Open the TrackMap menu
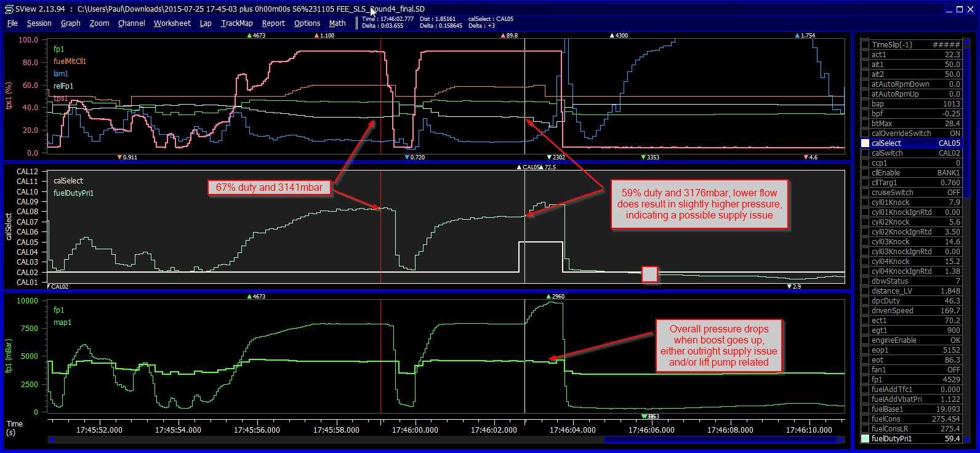This screenshot has height=453, width=980. pos(237,23)
